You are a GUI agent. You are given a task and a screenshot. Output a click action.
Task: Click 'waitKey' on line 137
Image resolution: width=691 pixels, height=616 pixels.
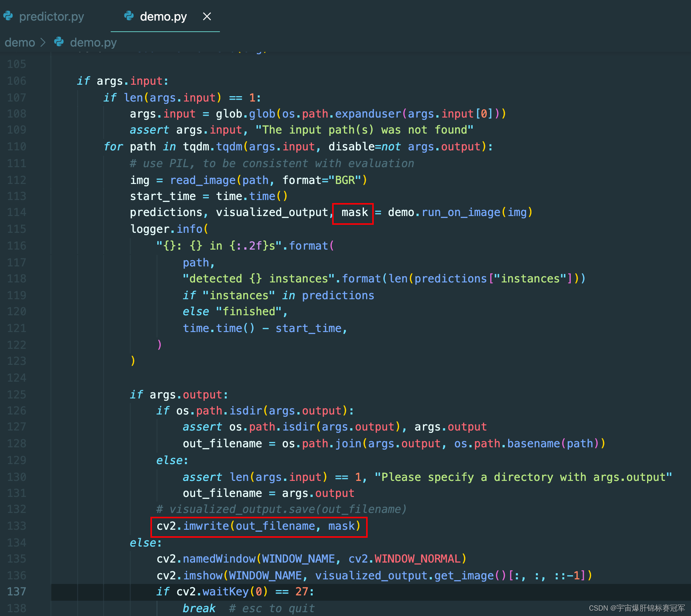coord(226,592)
